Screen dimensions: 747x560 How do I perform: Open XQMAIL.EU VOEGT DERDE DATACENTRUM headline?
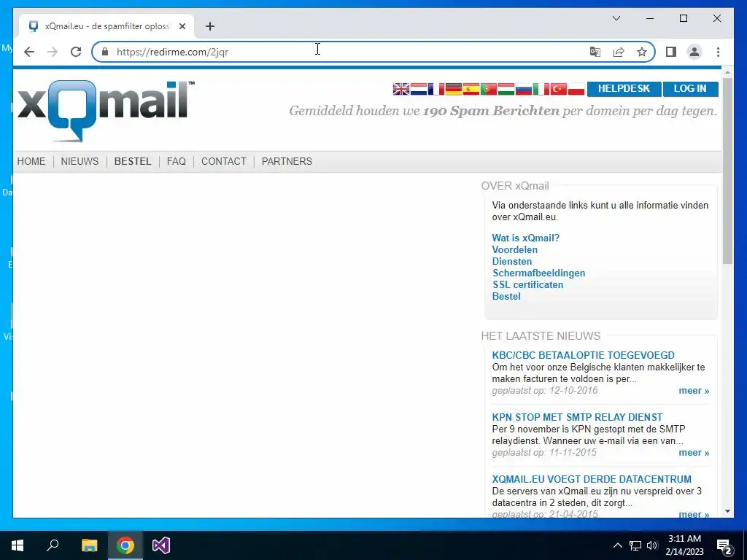[x=592, y=479]
